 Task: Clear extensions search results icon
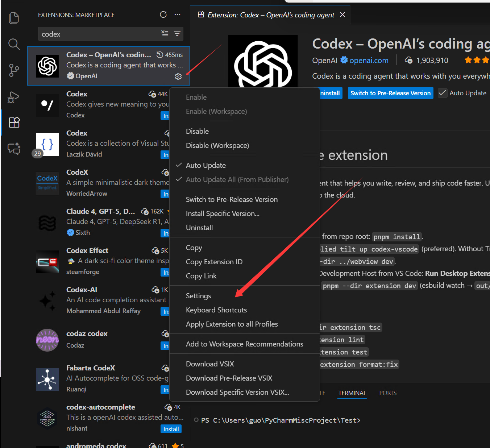coord(165,34)
